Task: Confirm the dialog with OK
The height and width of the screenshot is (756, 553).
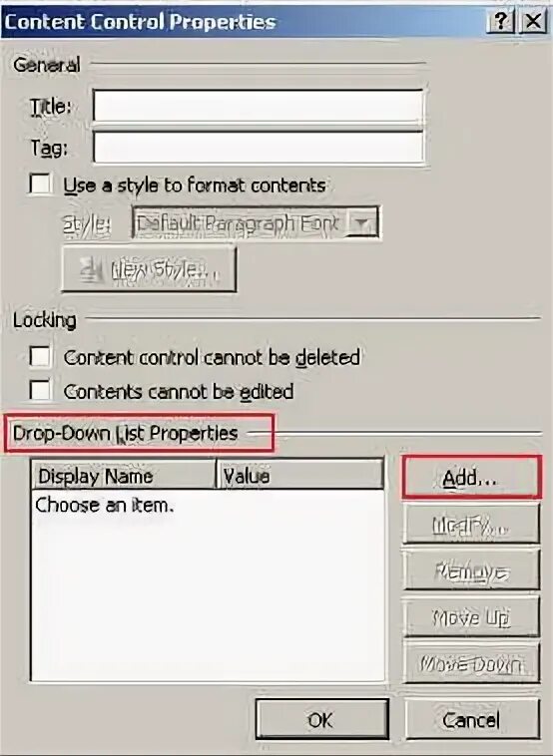Action: tap(321, 720)
